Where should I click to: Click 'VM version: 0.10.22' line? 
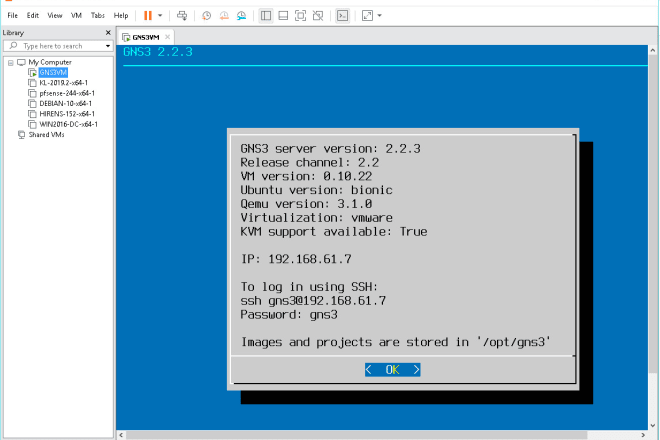coord(306,176)
